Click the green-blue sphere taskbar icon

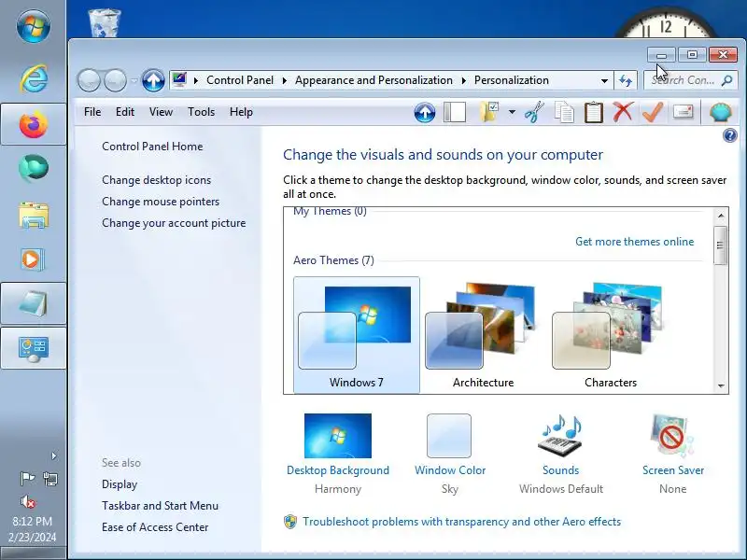coord(34,168)
